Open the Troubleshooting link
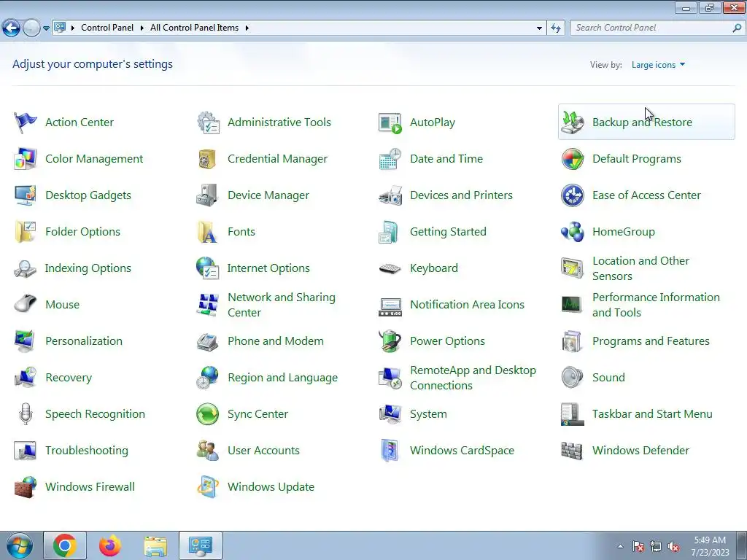 [87, 451]
